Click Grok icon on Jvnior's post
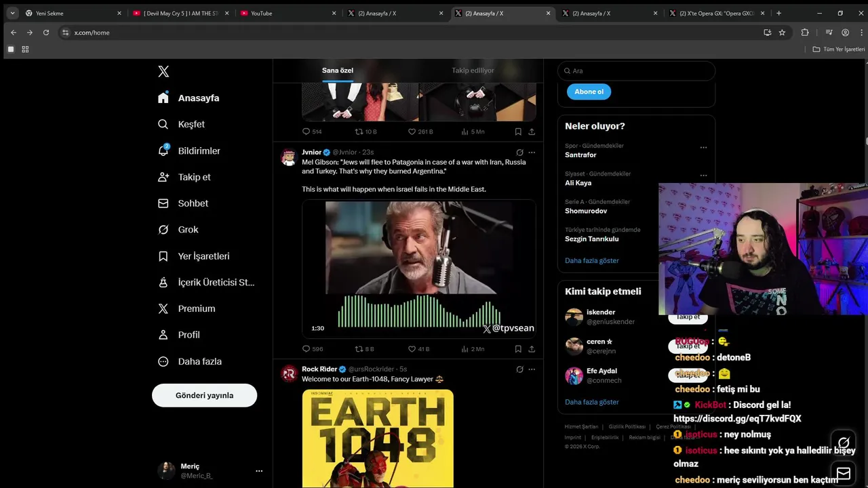 tap(519, 152)
